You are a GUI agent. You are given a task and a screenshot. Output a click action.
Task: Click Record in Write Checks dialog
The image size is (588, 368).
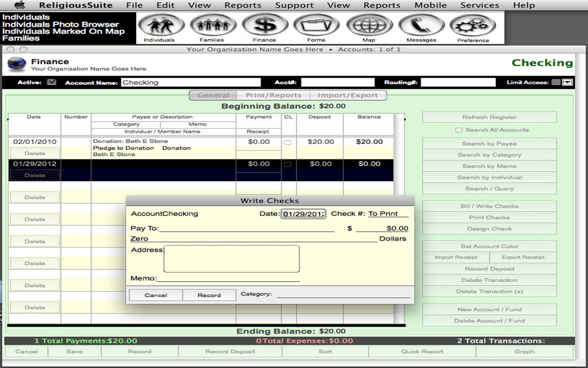pos(209,295)
